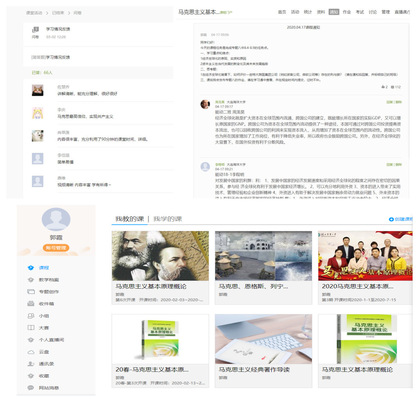416x399 pixels.
Task: Open 作业 in the course top navigation
Action: click(347, 12)
